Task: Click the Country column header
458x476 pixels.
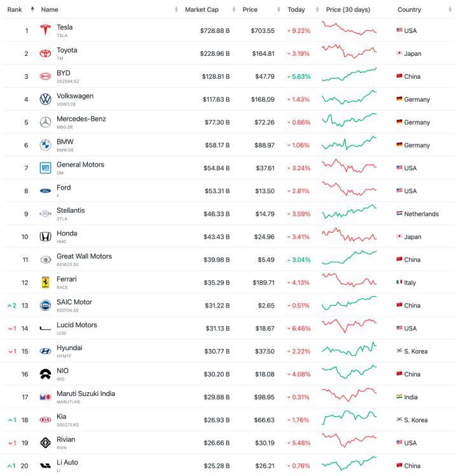Action: [x=409, y=10]
